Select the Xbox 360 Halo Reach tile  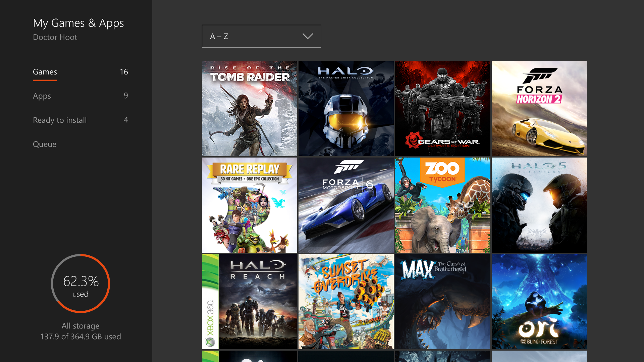(x=249, y=302)
